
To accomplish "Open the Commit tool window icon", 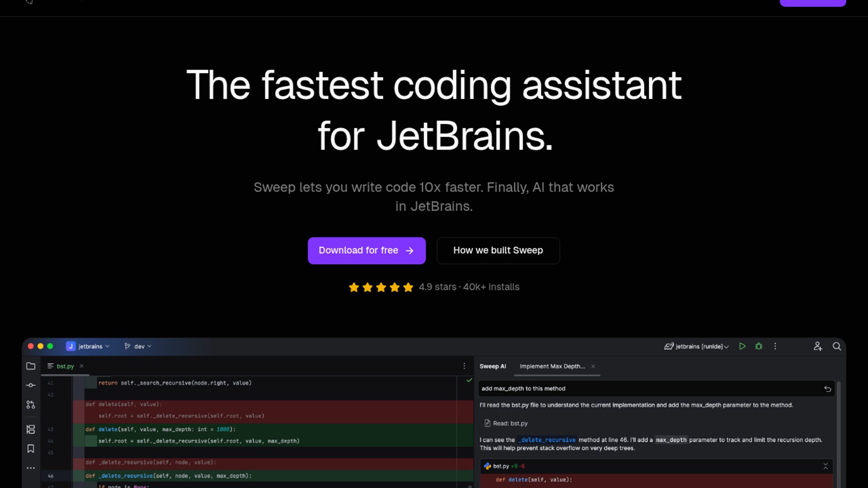I will pos(31,385).
